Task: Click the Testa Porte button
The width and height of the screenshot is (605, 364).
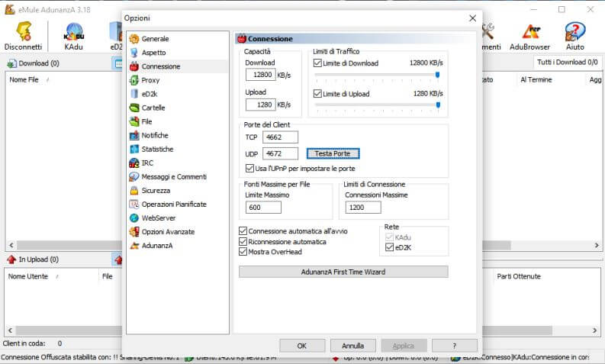Action: pos(333,153)
